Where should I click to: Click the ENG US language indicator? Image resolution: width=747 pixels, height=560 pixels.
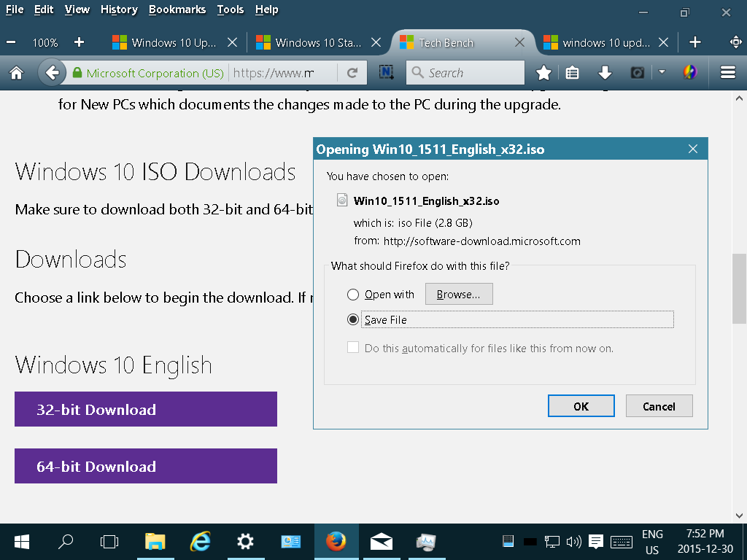coord(652,542)
